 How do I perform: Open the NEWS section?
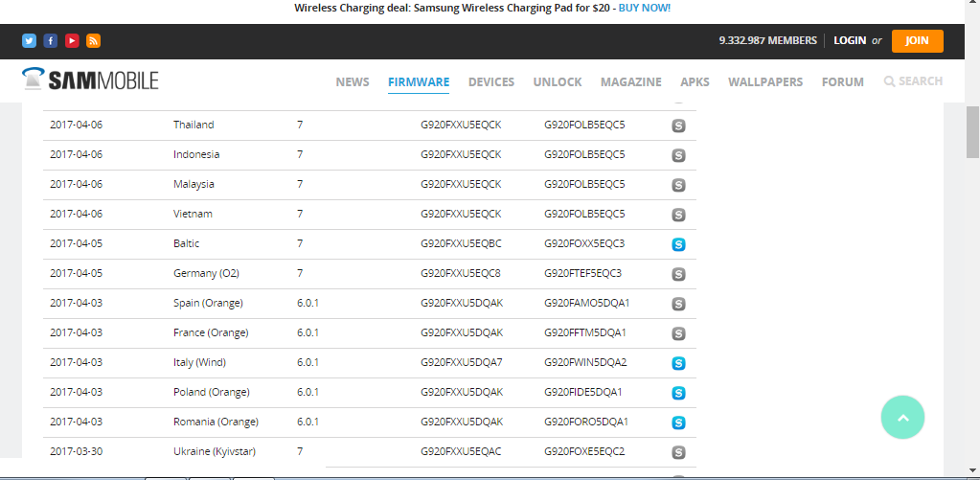pyautogui.click(x=353, y=81)
